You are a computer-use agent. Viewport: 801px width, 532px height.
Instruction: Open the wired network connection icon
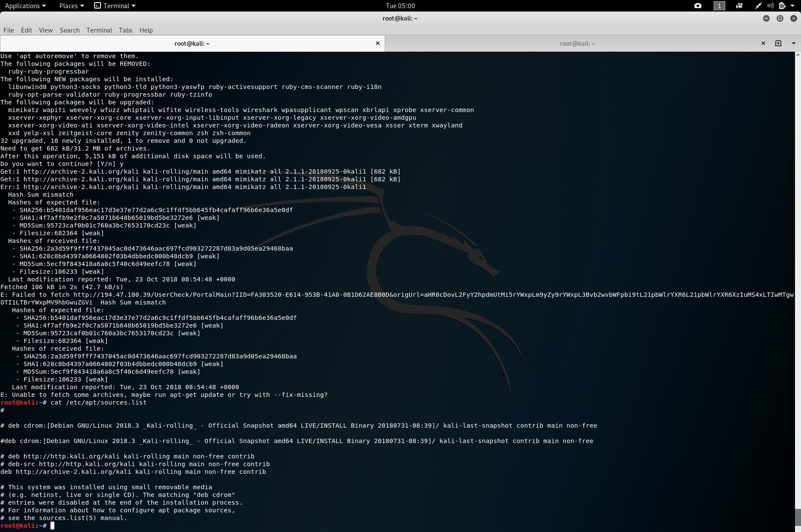tap(758, 6)
